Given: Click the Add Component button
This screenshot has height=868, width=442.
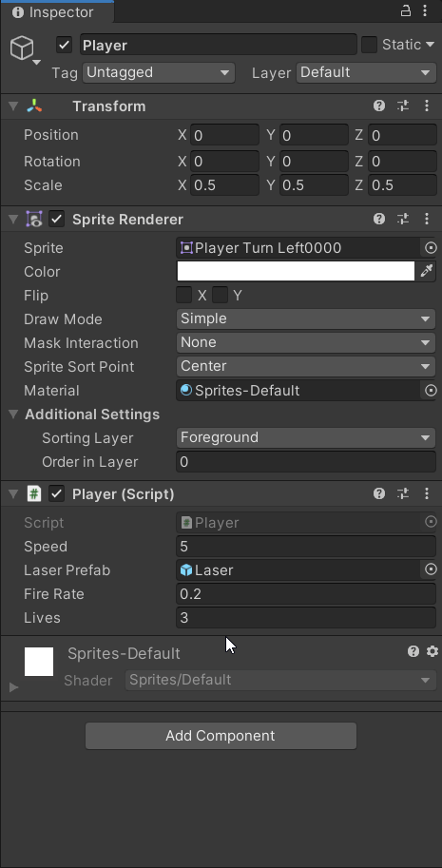Looking at the screenshot, I should (221, 736).
